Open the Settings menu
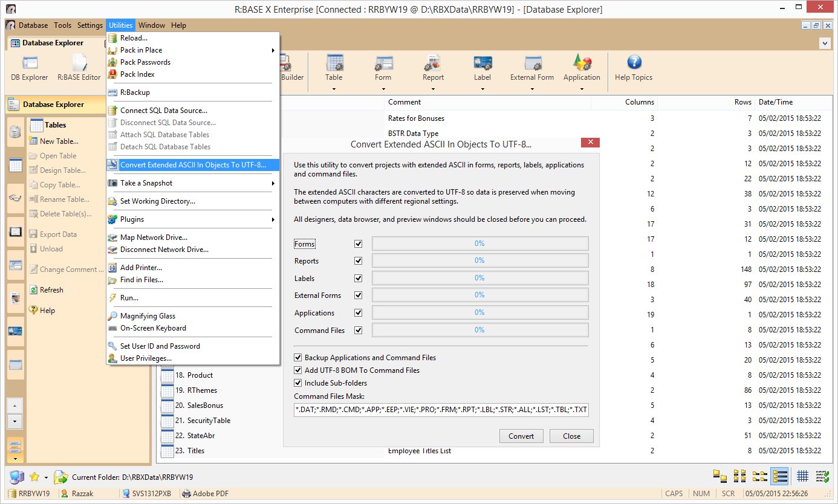This screenshot has width=838, height=504. 90,25
